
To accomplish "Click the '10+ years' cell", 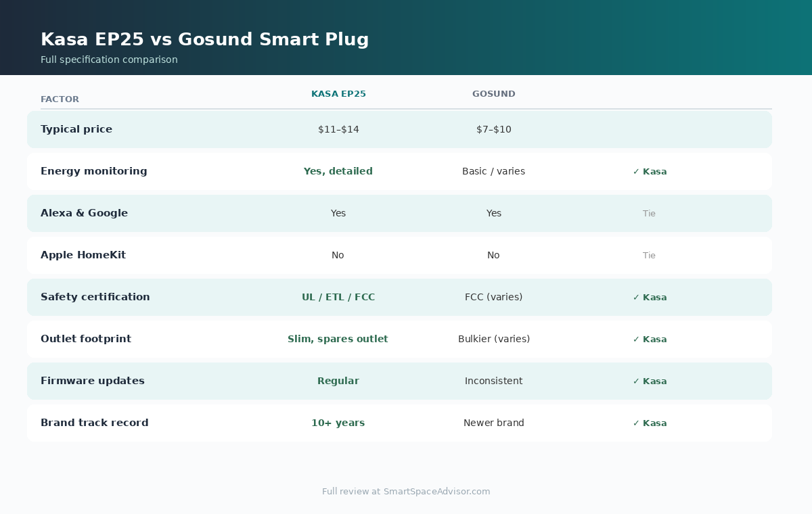I will (338, 423).
